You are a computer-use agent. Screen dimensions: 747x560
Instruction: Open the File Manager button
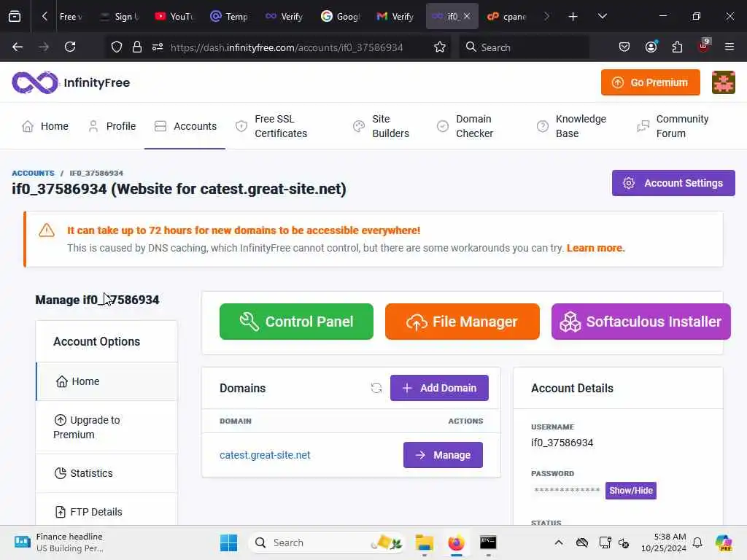[462, 322]
